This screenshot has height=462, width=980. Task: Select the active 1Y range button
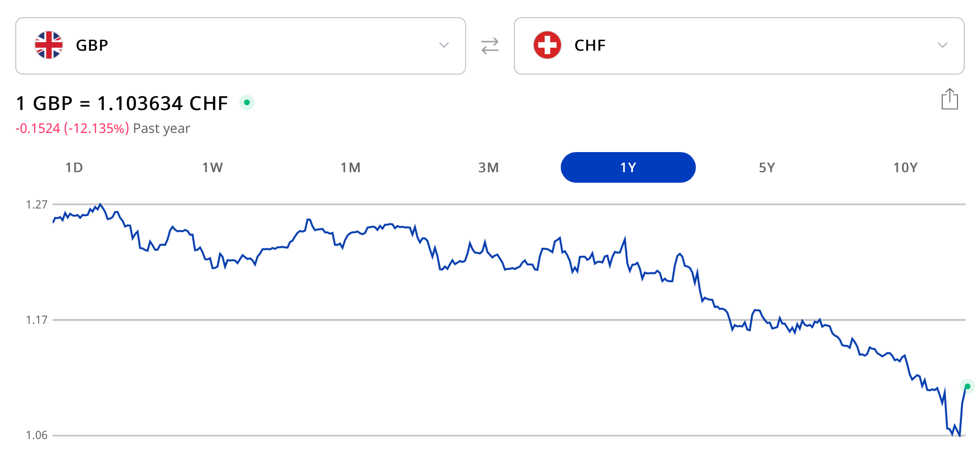[628, 167]
